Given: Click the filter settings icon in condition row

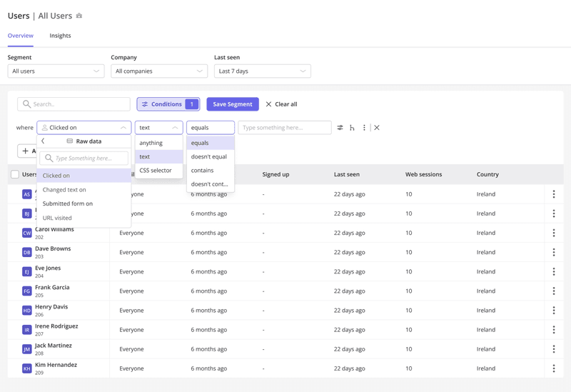Looking at the screenshot, I should click(x=340, y=128).
